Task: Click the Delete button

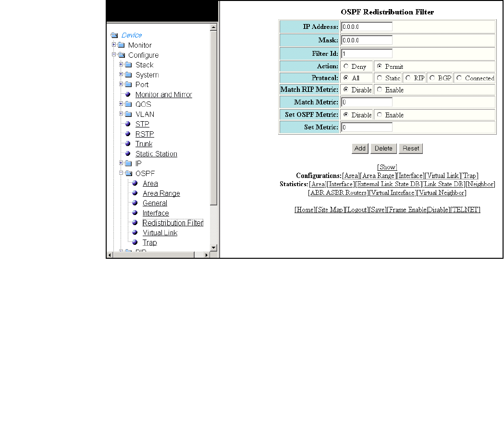Action: pos(383,148)
